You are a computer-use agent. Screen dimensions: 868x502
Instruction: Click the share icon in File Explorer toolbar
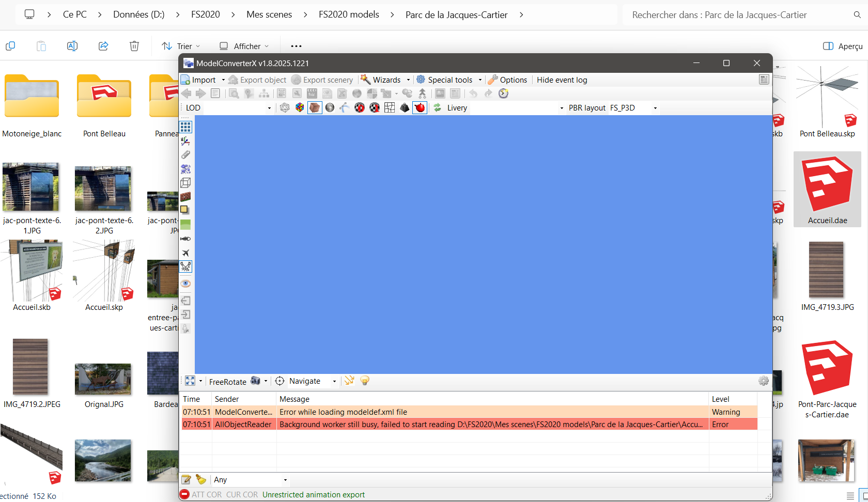(x=103, y=46)
